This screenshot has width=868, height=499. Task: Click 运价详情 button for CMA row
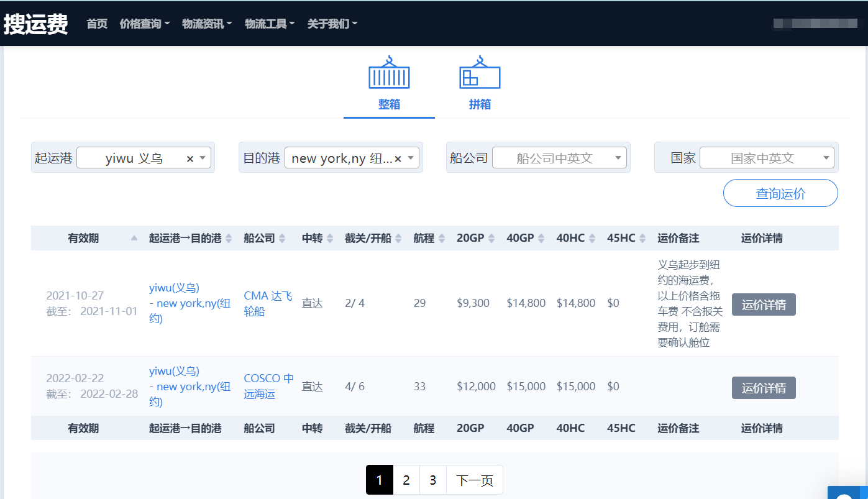[x=764, y=304]
